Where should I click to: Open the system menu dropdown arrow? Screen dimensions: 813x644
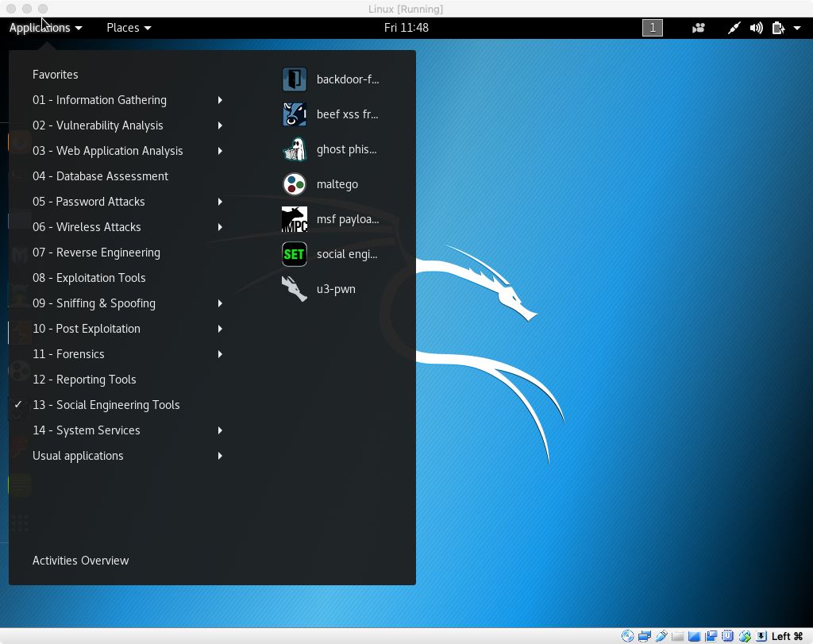click(797, 28)
